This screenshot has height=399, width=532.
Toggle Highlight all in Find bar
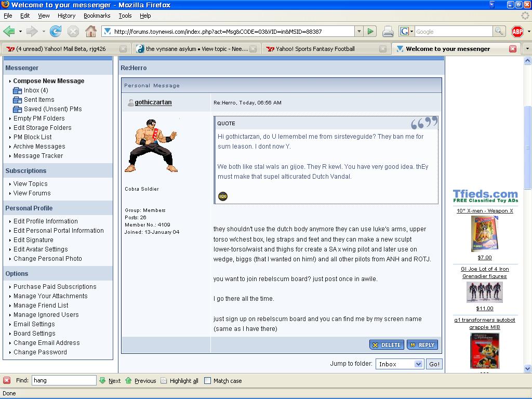coord(180,381)
